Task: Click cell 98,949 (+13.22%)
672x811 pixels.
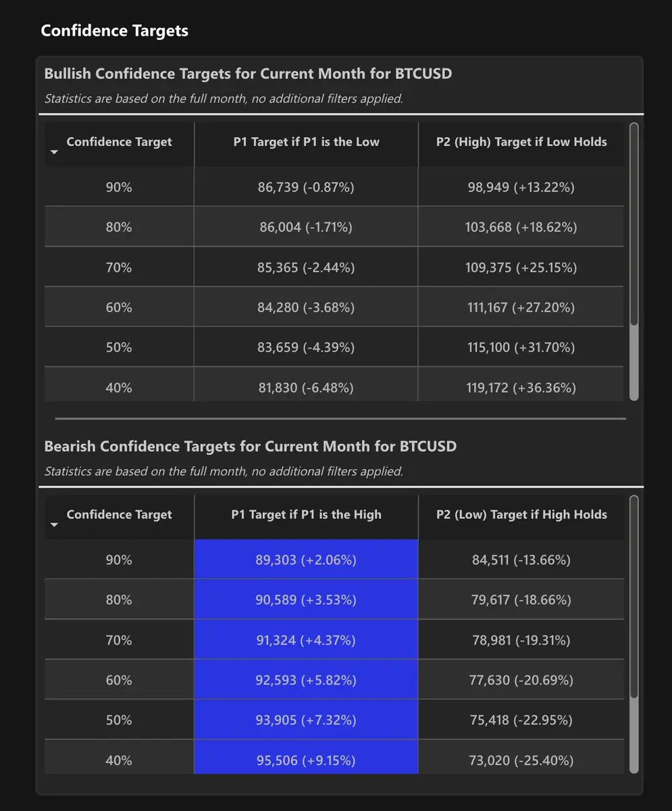Action: [521, 187]
